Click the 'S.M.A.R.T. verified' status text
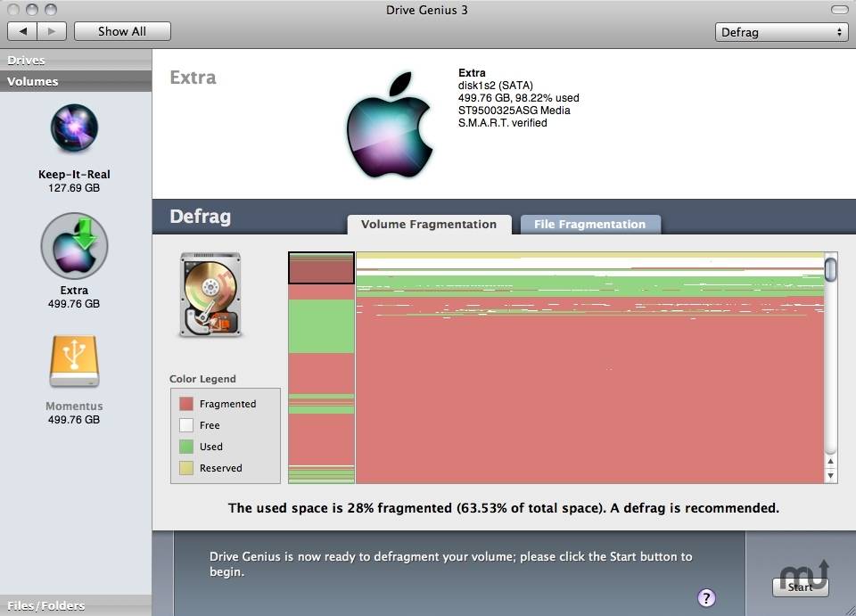 pyautogui.click(x=503, y=123)
